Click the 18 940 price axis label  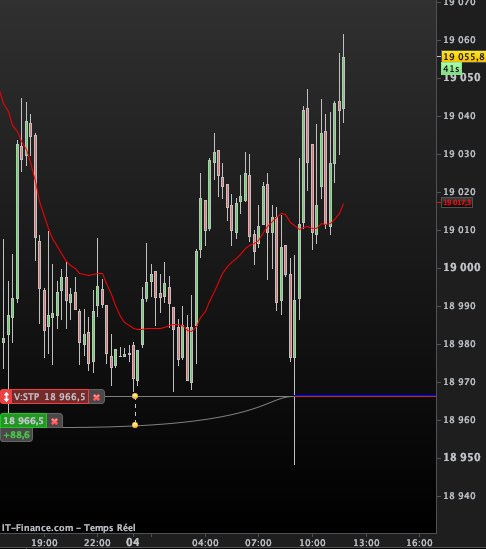click(x=459, y=496)
